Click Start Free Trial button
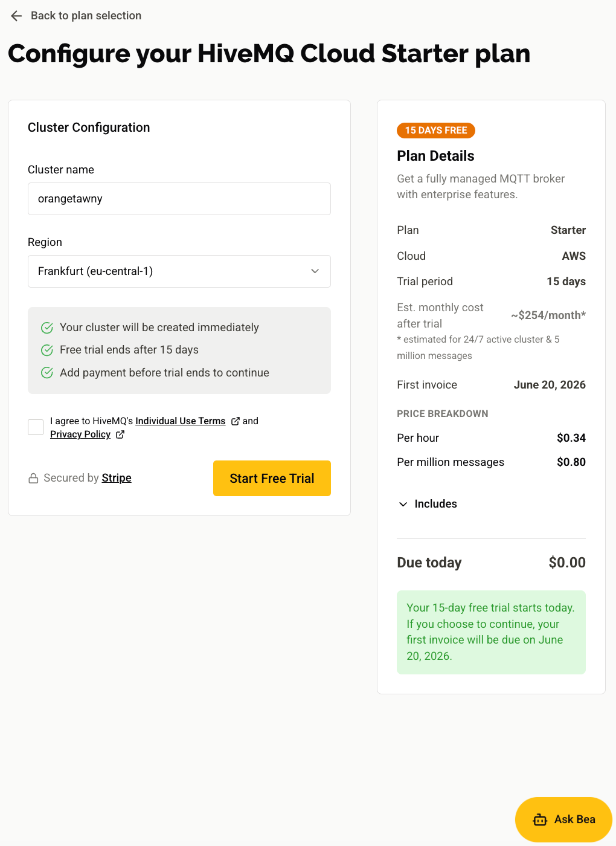This screenshot has height=846, width=616. tap(272, 479)
